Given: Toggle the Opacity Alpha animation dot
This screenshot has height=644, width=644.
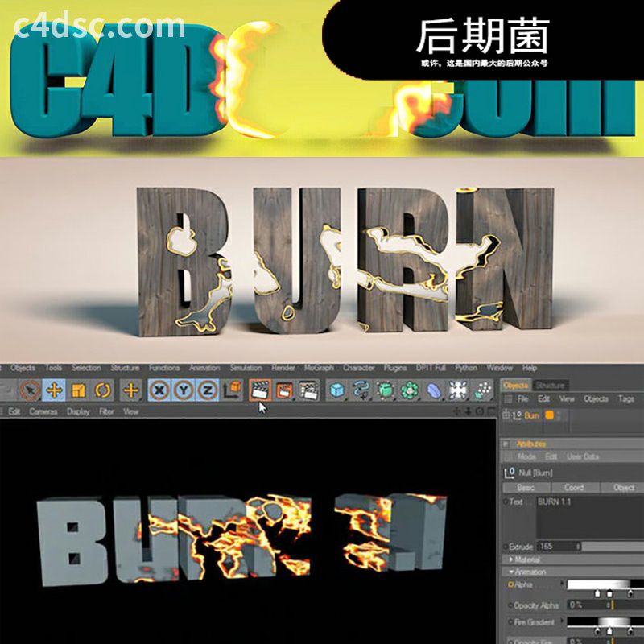Looking at the screenshot, I should tap(511, 605).
